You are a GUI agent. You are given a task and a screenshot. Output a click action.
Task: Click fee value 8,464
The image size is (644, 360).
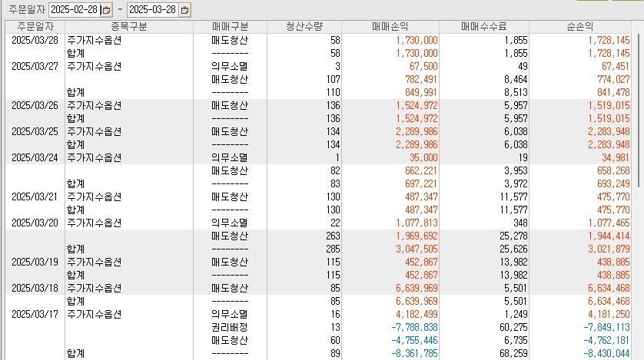click(516, 80)
